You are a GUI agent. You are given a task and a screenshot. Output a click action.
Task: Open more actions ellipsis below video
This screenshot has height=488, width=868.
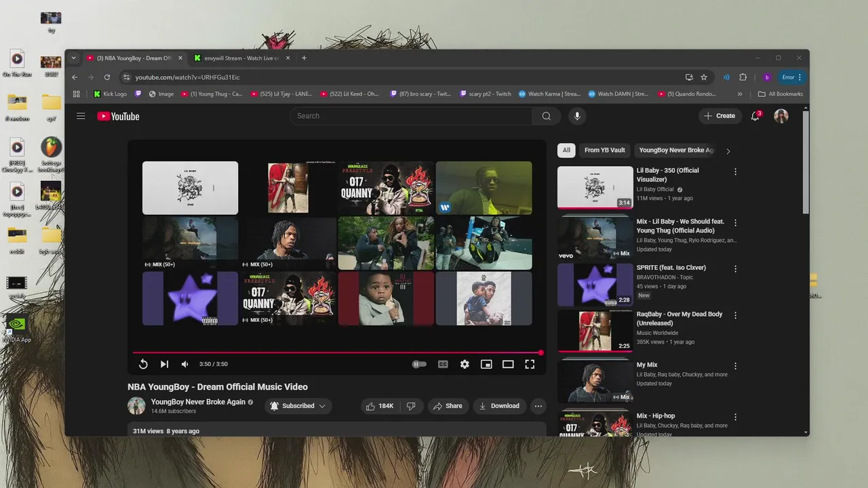point(538,406)
